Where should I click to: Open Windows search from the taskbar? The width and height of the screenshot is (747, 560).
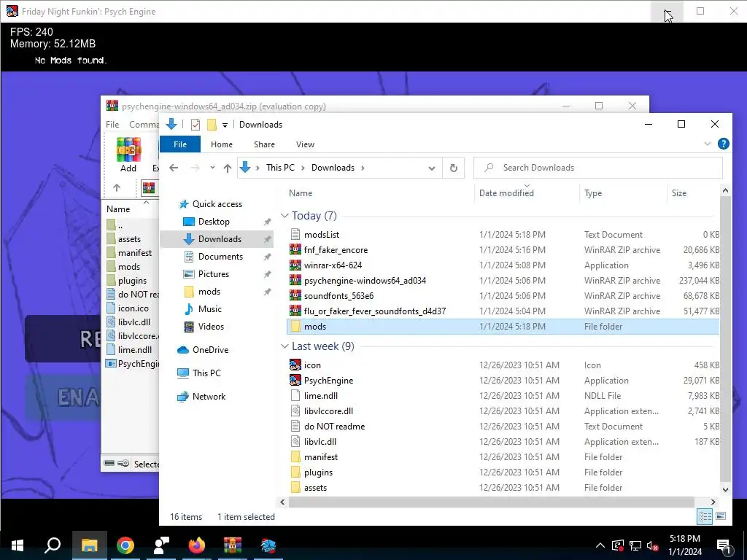coord(53,545)
